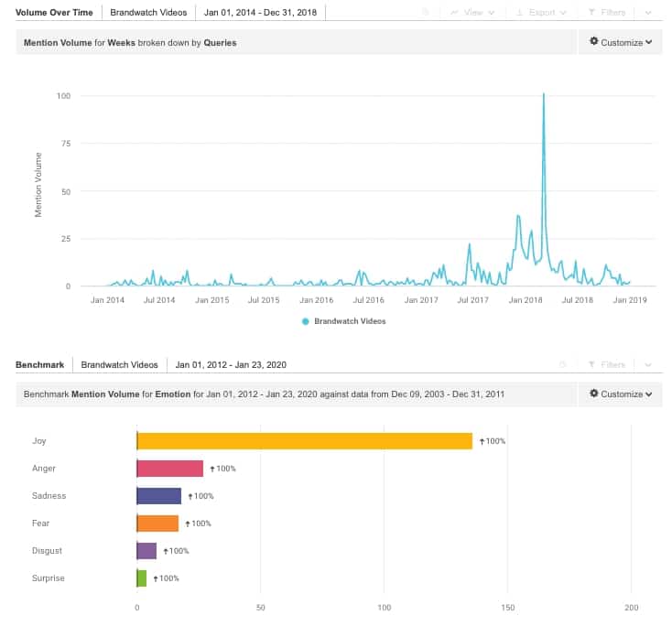The height and width of the screenshot is (626, 672).
Task: Open Customize for the Benchmark Emotion chart
Action: [x=621, y=394]
